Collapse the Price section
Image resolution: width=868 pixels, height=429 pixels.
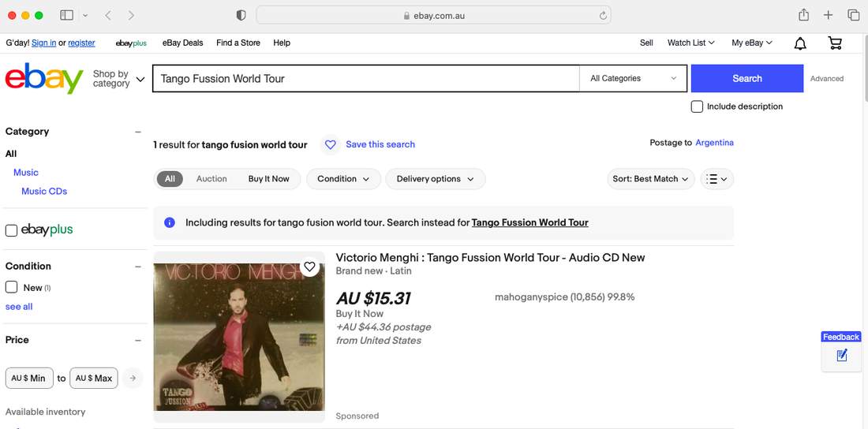point(138,340)
